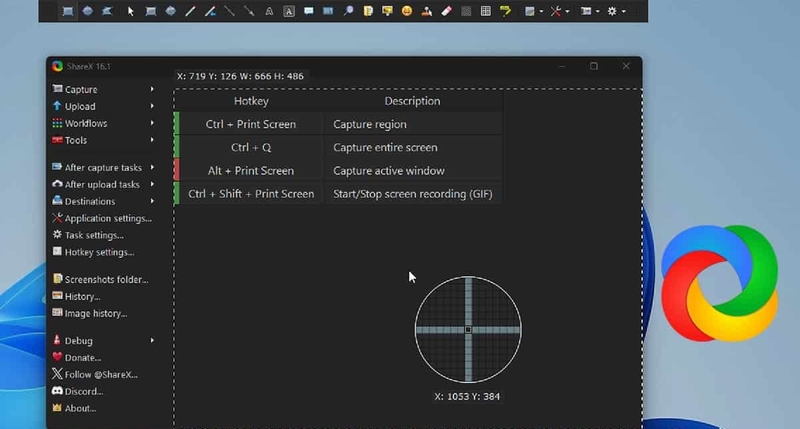Image resolution: width=800 pixels, height=429 pixels.
Task: Pick the speech balloon annotation tool
Action: pyautogui.click(x=308, y=11)
